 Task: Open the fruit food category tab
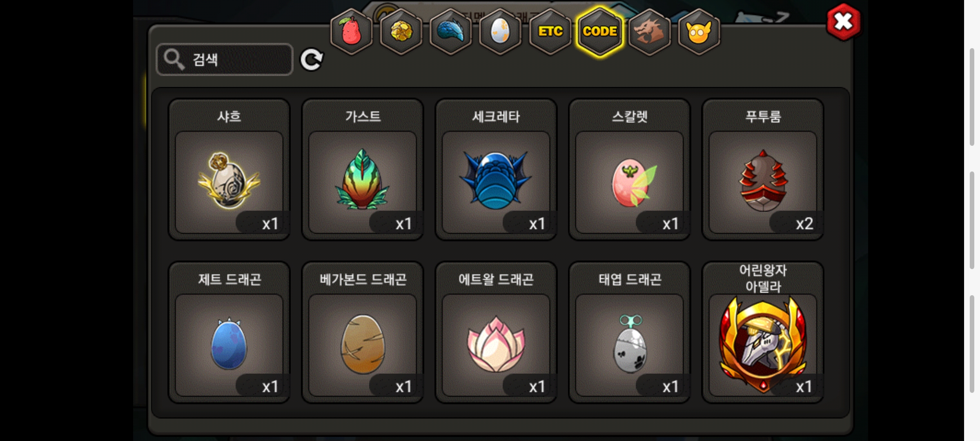[351, 31]
